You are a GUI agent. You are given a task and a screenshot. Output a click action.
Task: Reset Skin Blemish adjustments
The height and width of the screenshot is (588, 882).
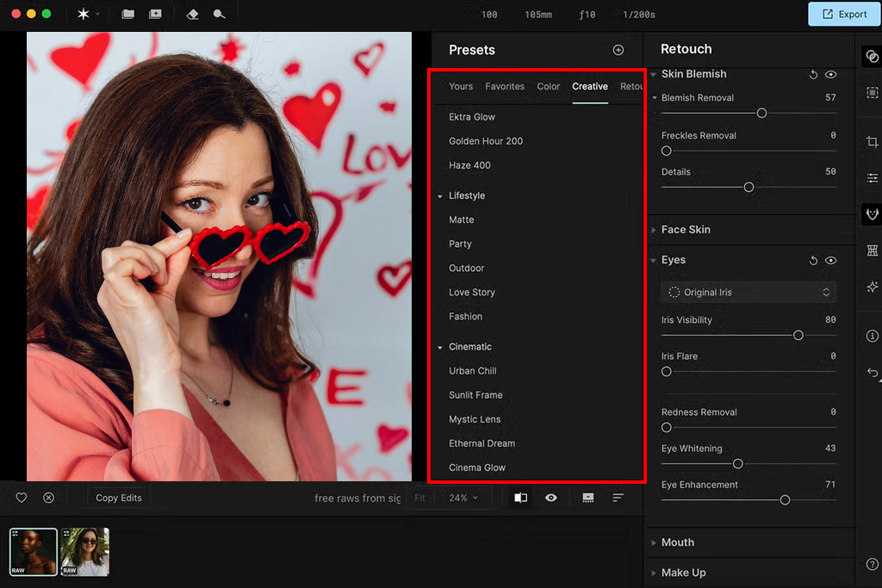click(813, 74)
